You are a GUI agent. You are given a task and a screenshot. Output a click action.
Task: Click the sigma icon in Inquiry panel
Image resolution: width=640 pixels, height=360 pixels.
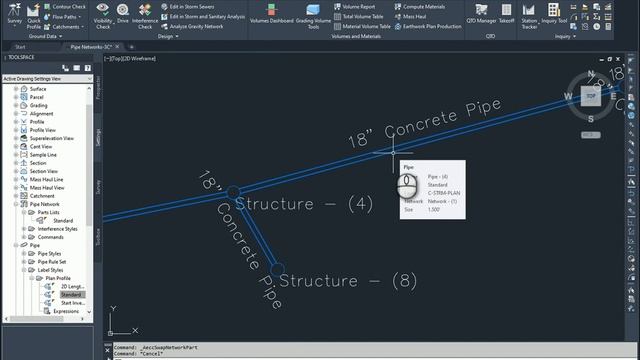(596, 17)
